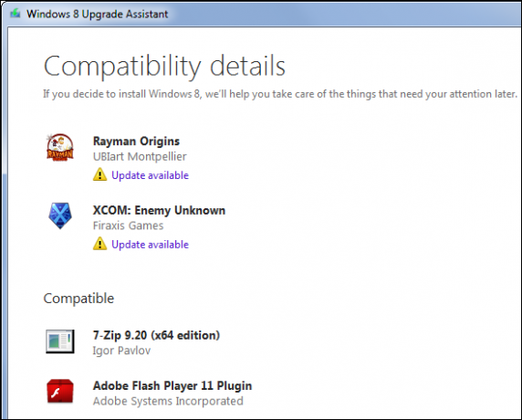Click the Adobe Systems Incorporated publisher text
This screenshot has width=522, height=420.
click(168, 401)
